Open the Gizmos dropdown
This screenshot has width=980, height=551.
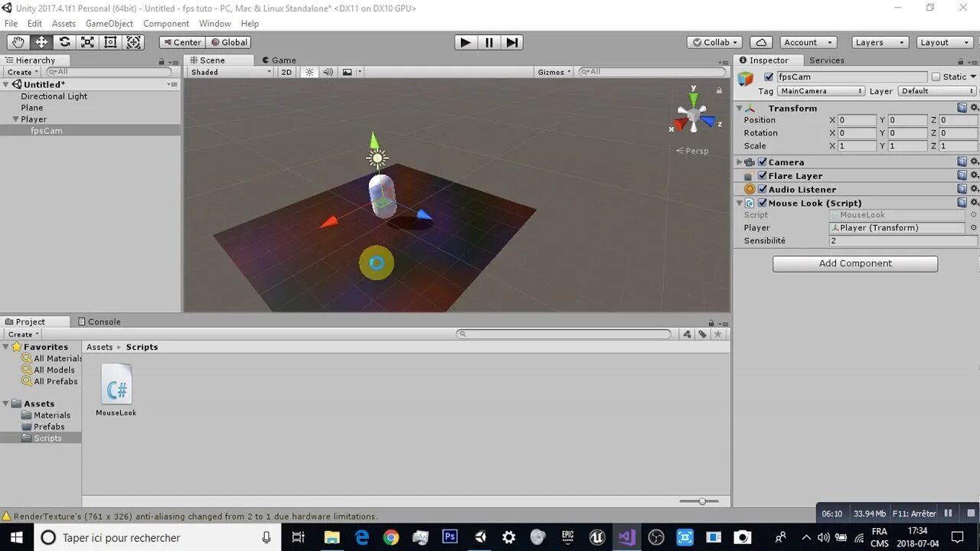tap(554, 72)
